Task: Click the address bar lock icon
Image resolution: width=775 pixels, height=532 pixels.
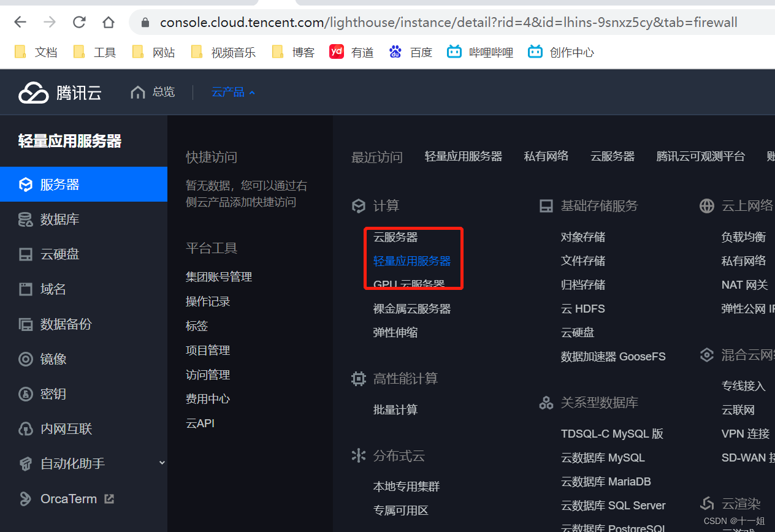Action: pyautogui.click(x=145, y=23)
